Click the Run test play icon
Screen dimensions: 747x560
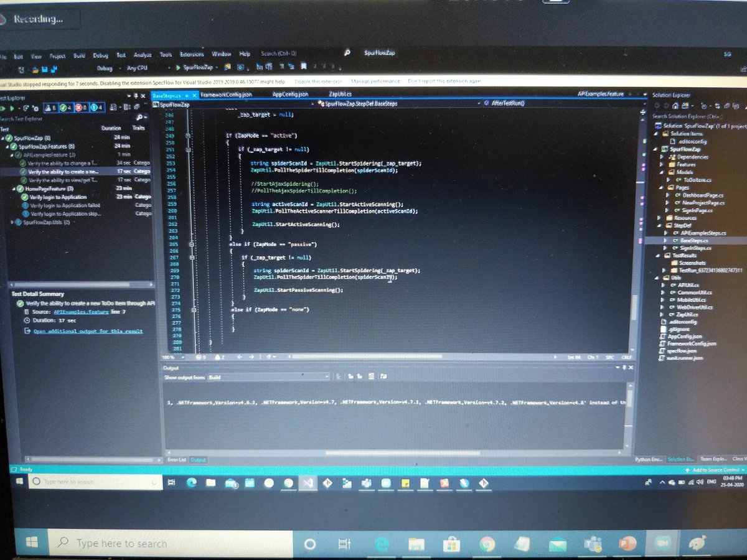coord(12,108)
